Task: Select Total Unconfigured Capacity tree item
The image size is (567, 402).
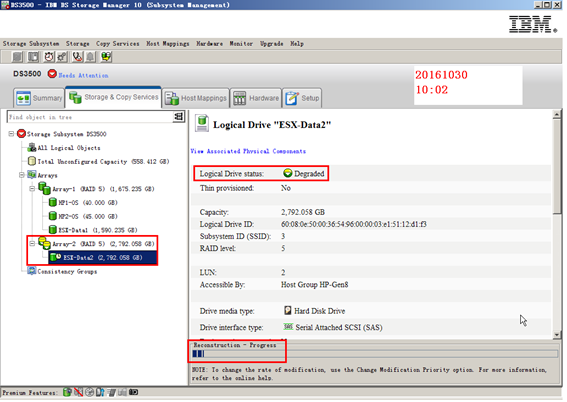Action: point(103,162)
